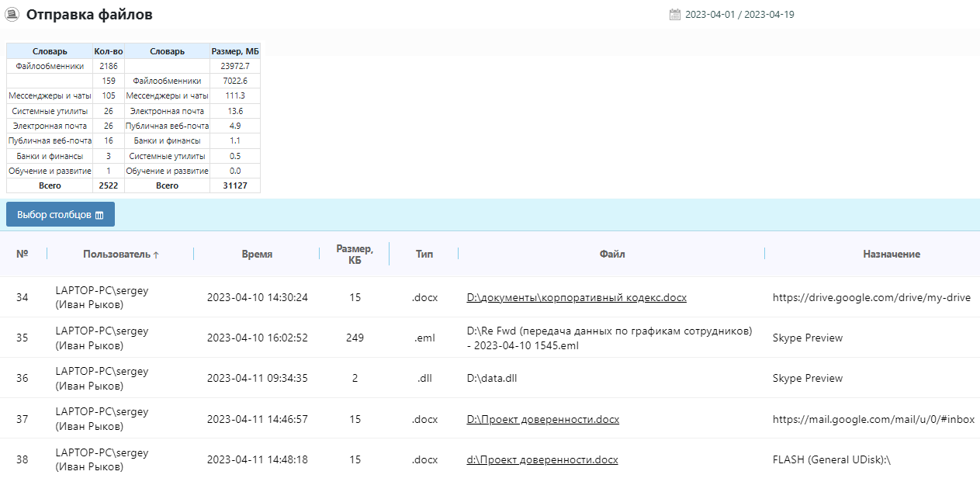Viewport: 980px width, 492px height.
Task: Click the Размер, МБ header in summary table
Action: coord(235,51)
